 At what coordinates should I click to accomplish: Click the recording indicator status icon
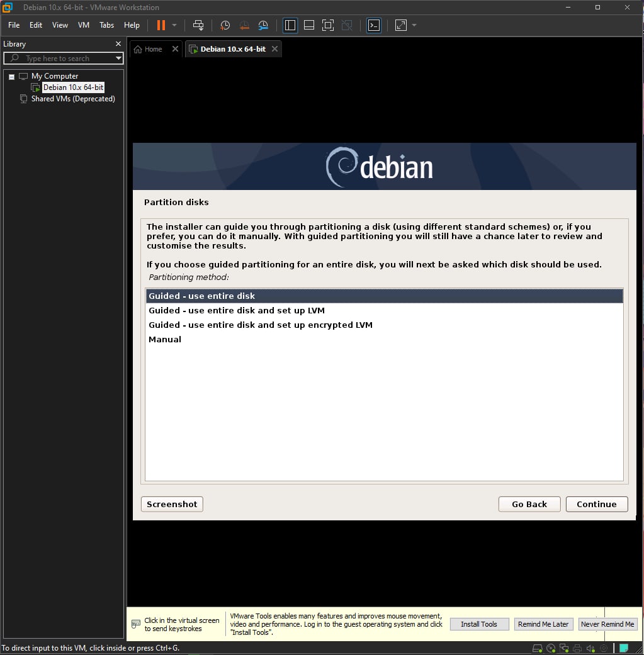(604, 648)
